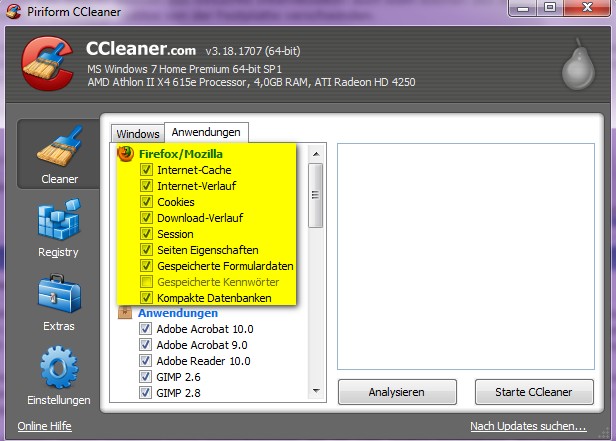Screen dimensions: 616x441
Task: Toggle GIMP 2.6 checkbox
Action: point(145,377)
